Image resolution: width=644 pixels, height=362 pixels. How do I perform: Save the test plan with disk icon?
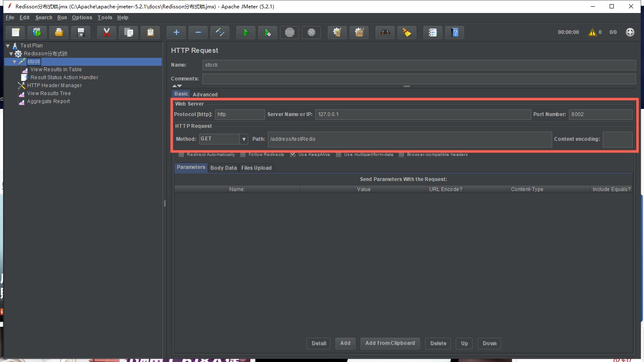click(x=81, y=32)
